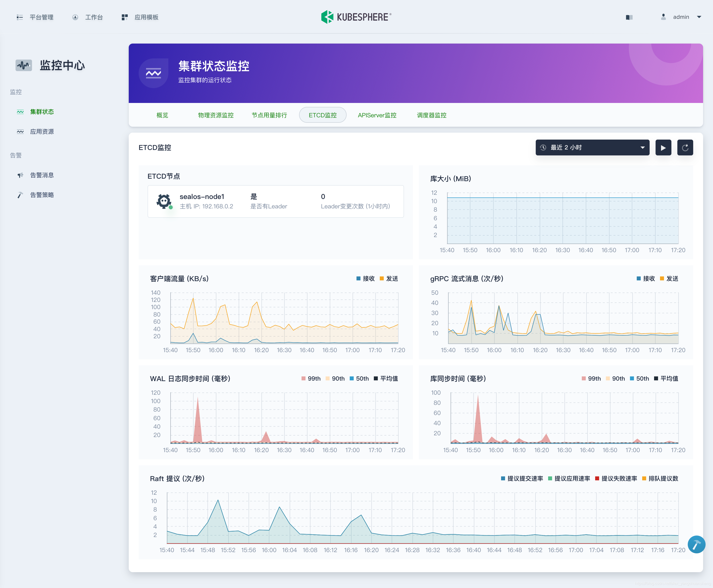Image resolution: width=713 pixels, height=588 pixels.
Task: Open the floating hammer toolbox icon
Action: [x=696, y=545]
